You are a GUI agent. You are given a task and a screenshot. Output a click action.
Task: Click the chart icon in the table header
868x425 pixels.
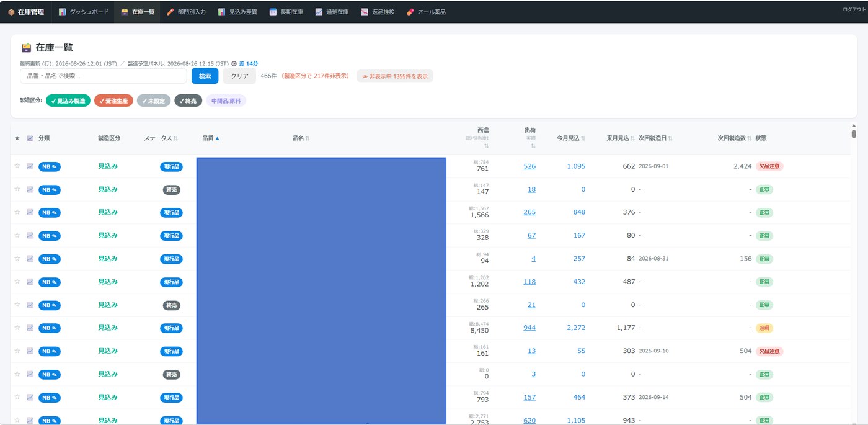30,138
